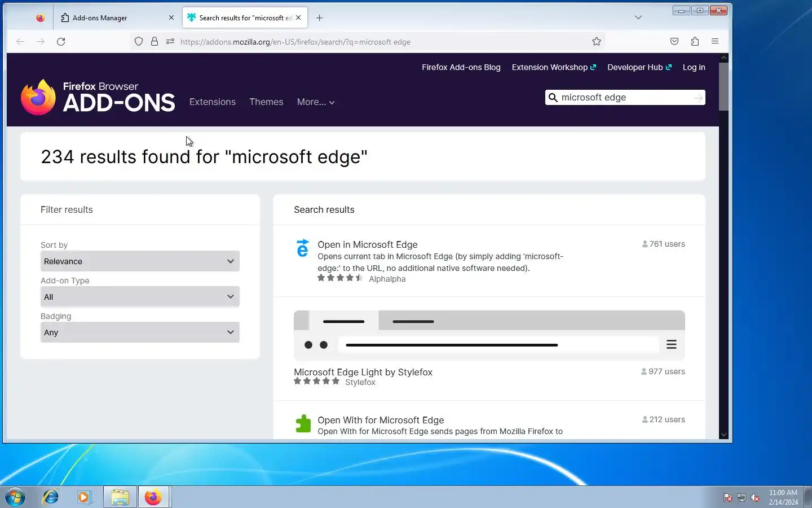This screenshot has height=508, width=812.
Task: Click the green puzzle piece add-on icon
Action: pyautogui.click(x=303, y=424)
